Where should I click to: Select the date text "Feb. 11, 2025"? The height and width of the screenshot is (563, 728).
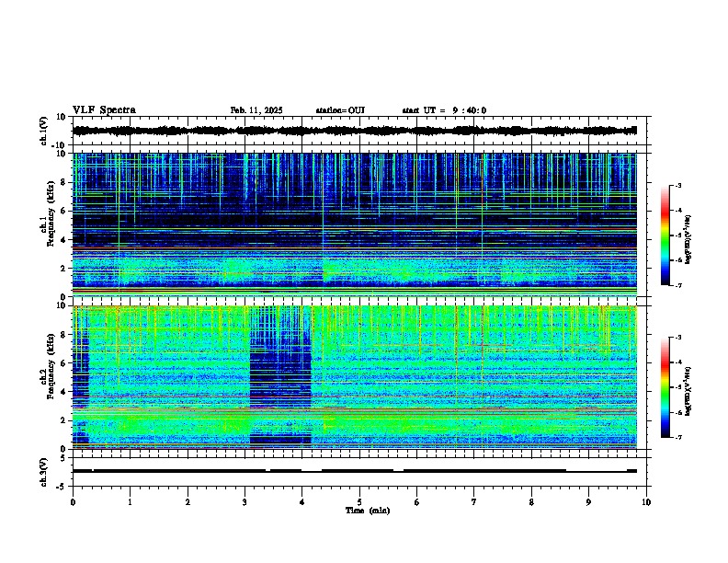(x=256, y=110)
